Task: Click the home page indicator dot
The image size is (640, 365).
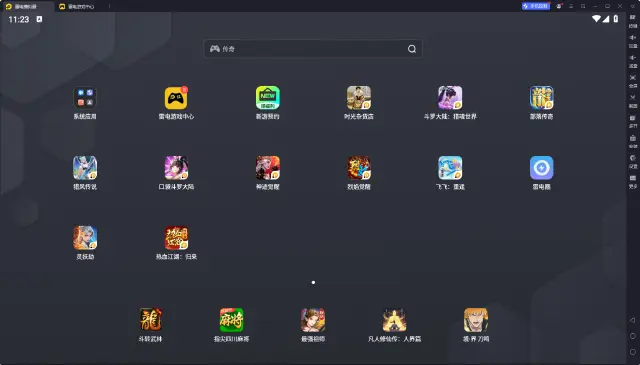Action: (x=313, y=283)
